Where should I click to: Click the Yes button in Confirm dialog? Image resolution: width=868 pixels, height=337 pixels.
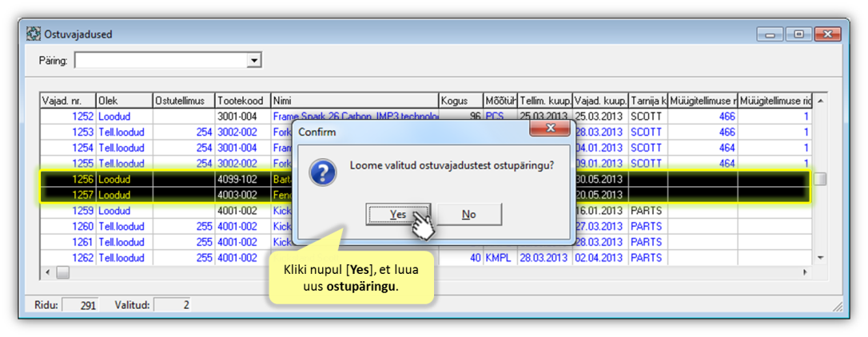click(x=397, y=214)
